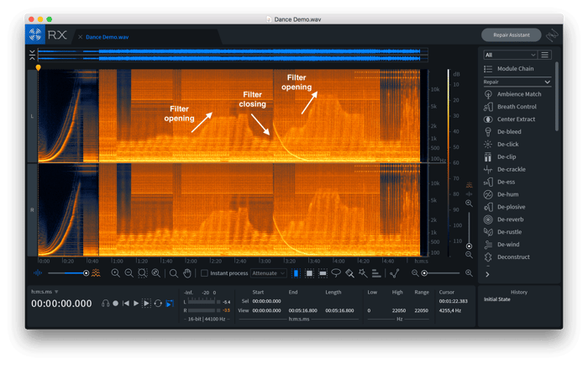This screenshot has width=588, height=365.
Task: Start recording
Action: pyautogui.click(x=116, y=304)
